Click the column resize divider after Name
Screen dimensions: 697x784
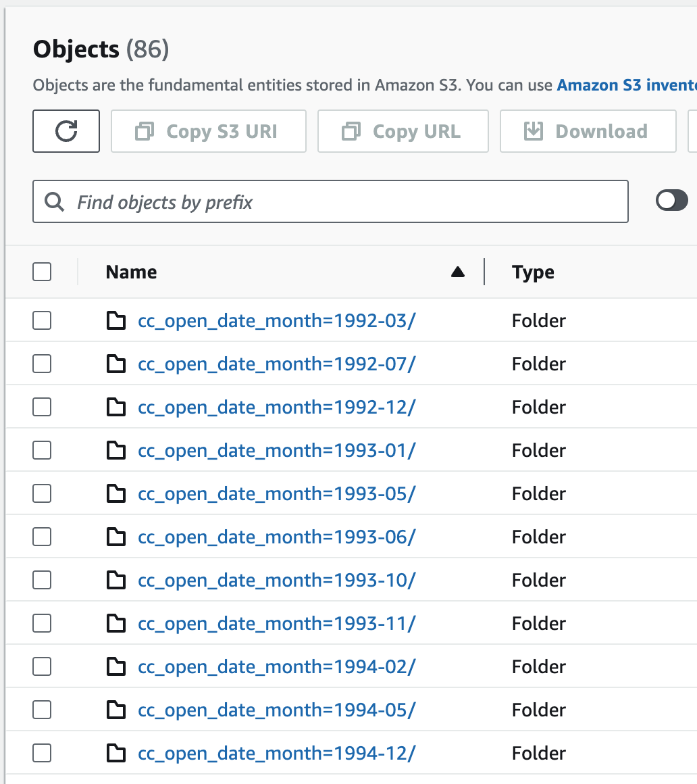[x=484, y=272]
